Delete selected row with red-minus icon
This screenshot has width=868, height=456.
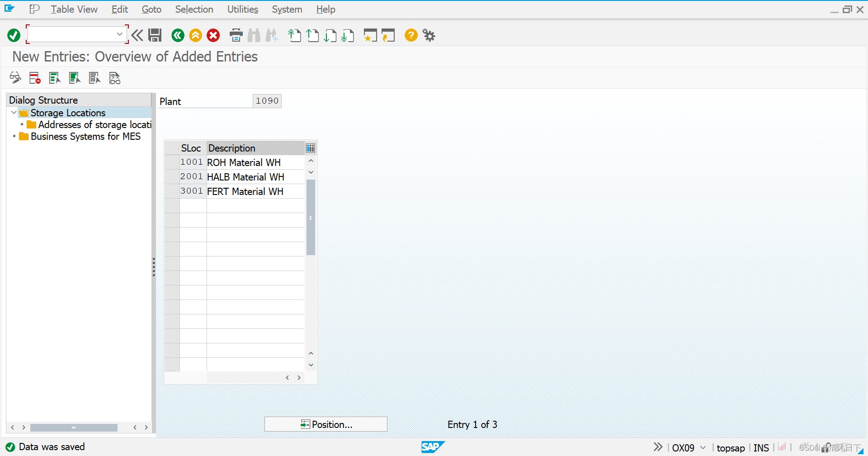(35, 78)
